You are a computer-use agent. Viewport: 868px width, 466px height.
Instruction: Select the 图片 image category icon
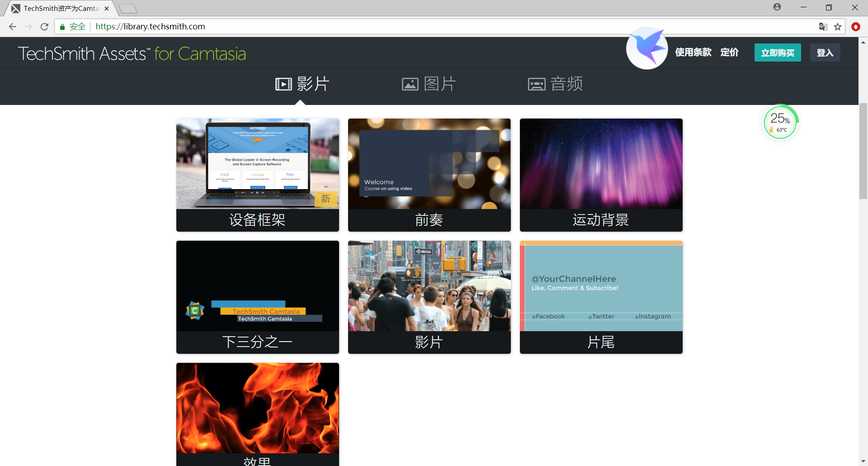click(x=410, y=84)
